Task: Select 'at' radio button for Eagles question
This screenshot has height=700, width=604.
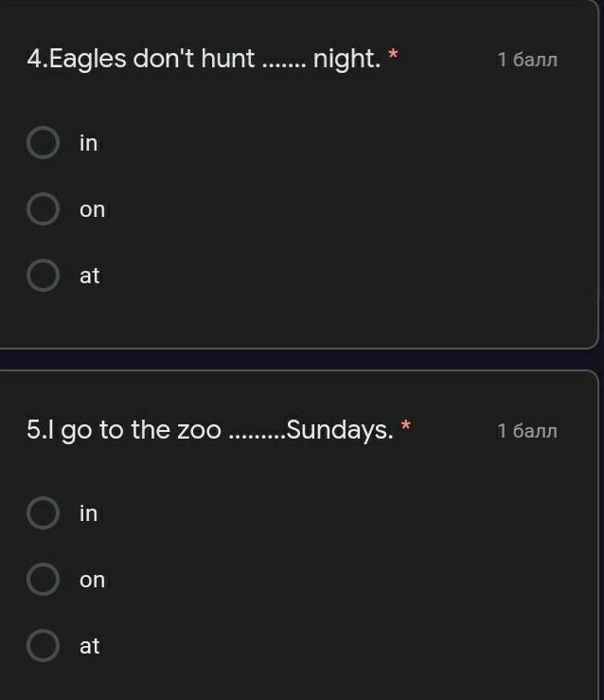Action: pos(43,276)
